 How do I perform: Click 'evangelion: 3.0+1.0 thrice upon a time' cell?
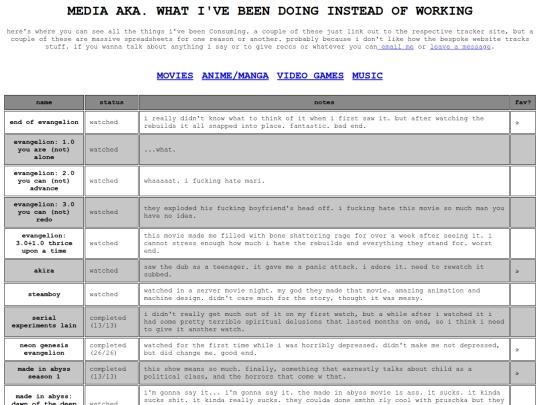tap(44, 243)
